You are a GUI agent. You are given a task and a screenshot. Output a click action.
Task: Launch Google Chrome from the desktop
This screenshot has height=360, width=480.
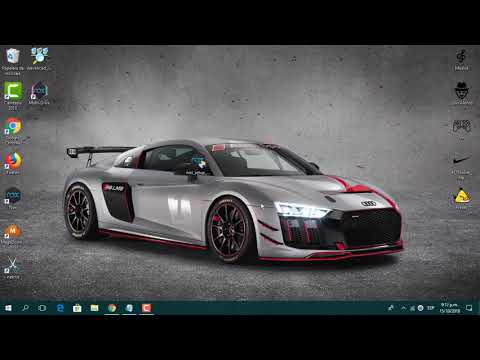coord(13,131)
